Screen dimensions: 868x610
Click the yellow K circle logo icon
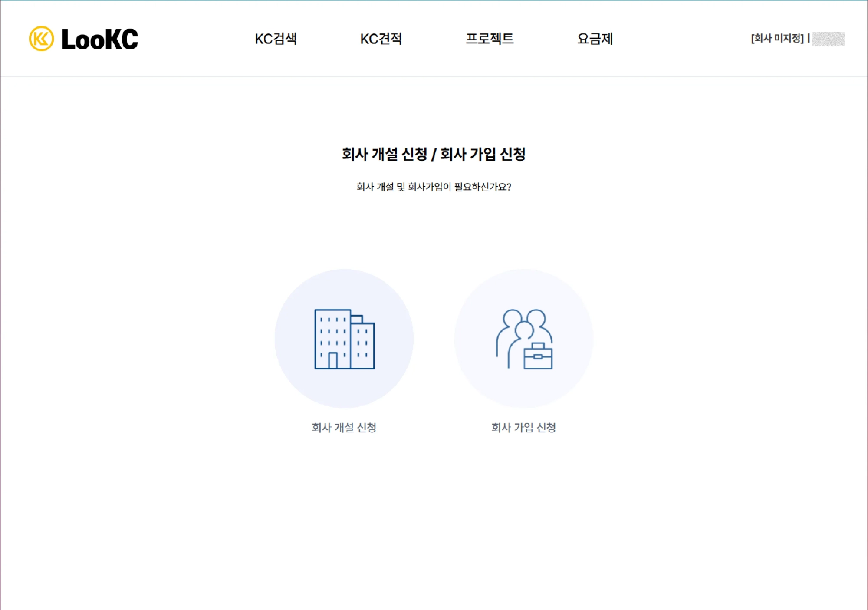coord(41,39)
